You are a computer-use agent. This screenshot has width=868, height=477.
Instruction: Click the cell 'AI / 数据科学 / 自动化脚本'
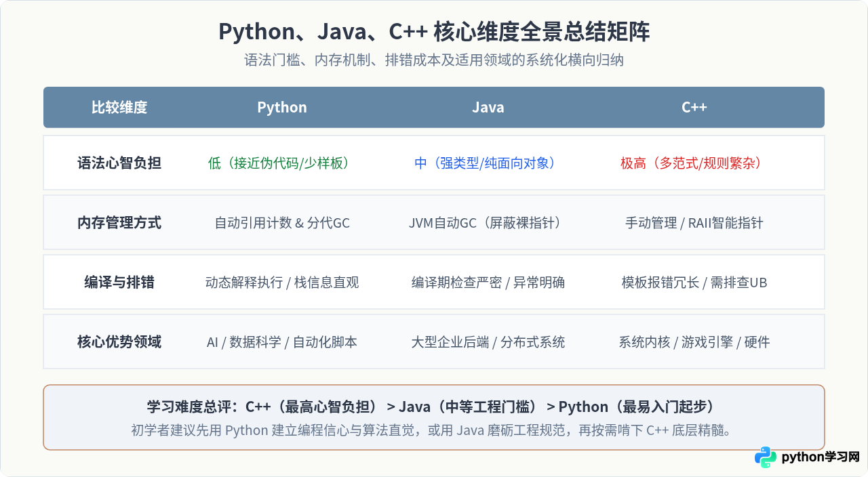(x=282, y=341)
